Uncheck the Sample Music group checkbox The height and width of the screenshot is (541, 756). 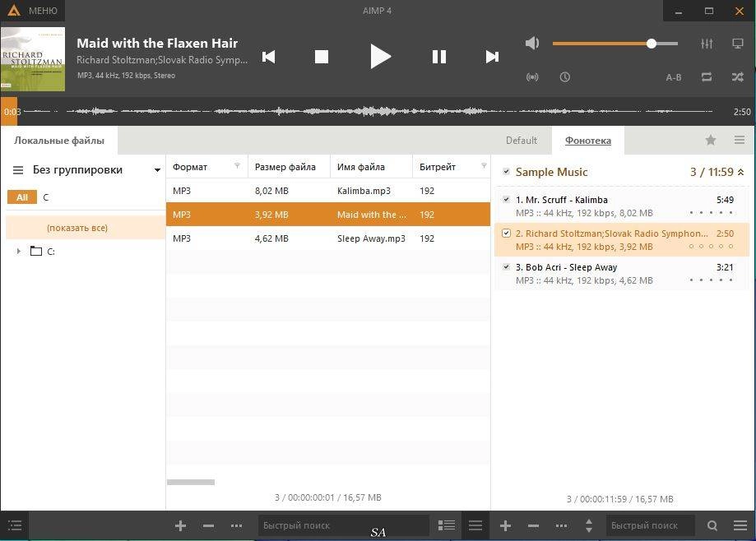506,172
